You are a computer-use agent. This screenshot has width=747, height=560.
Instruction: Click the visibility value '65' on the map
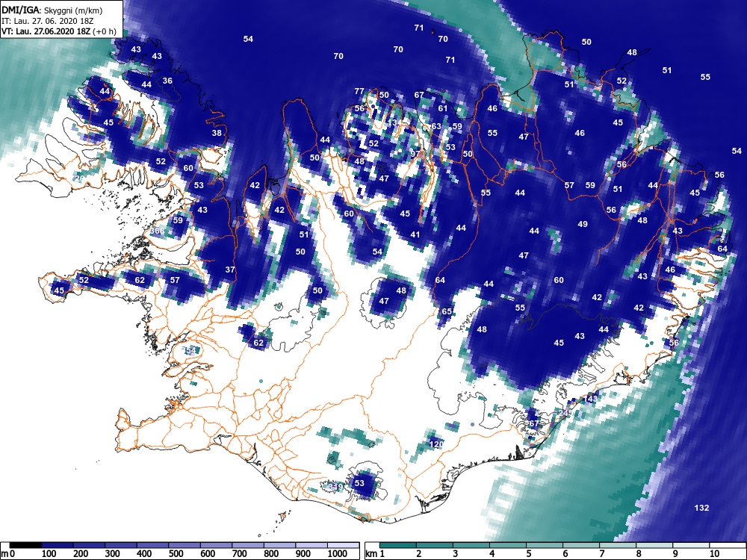(447, 311)
